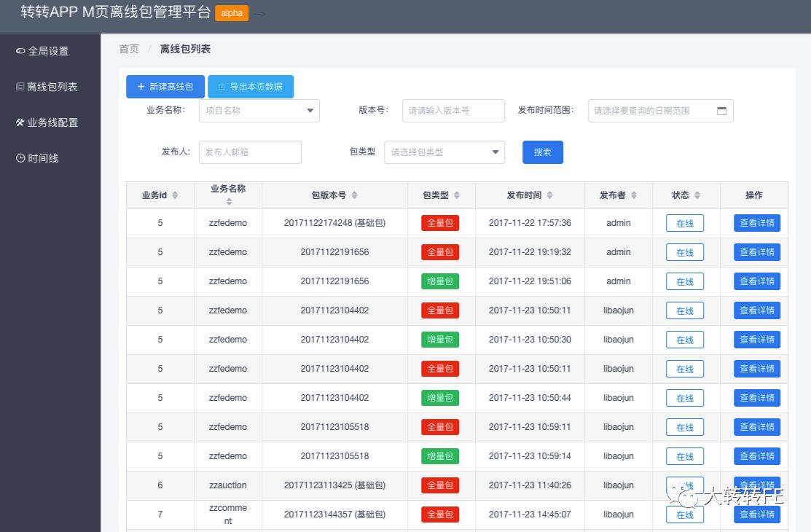Click the blue 搜索 search button
This screenshot has width=811, height=532.
pyautogui.click(x=542, y=152)
